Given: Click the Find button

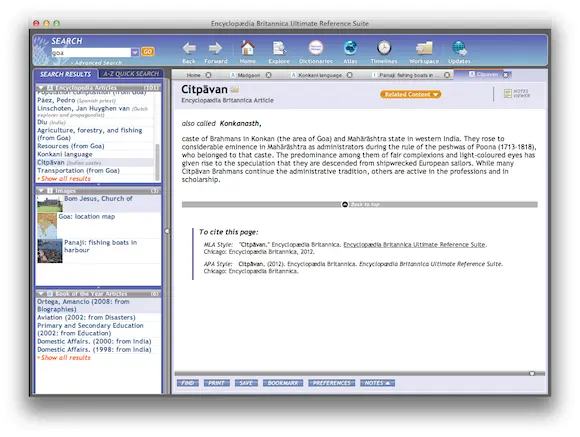Looking at the screenshot, I should click(x=188, y=383).
